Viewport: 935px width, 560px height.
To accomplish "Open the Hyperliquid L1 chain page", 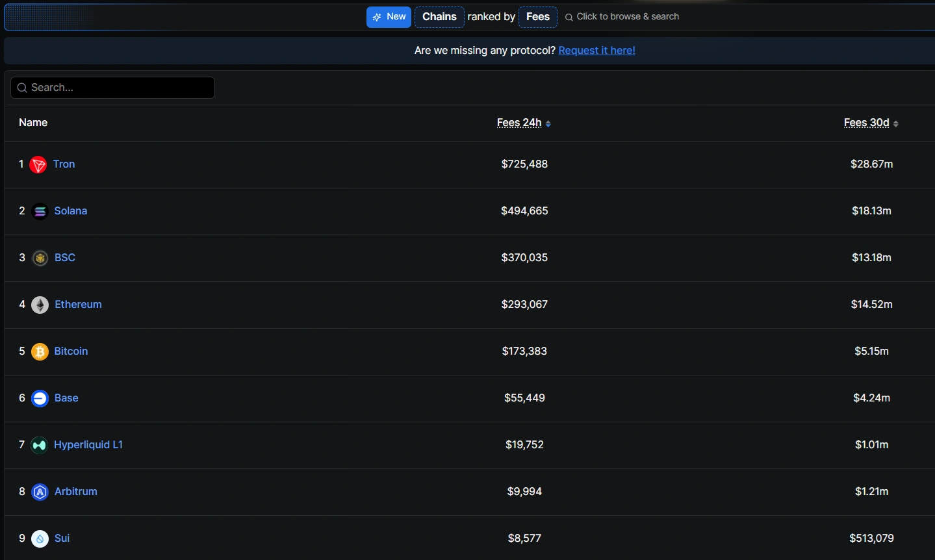I will pos(88,445).
